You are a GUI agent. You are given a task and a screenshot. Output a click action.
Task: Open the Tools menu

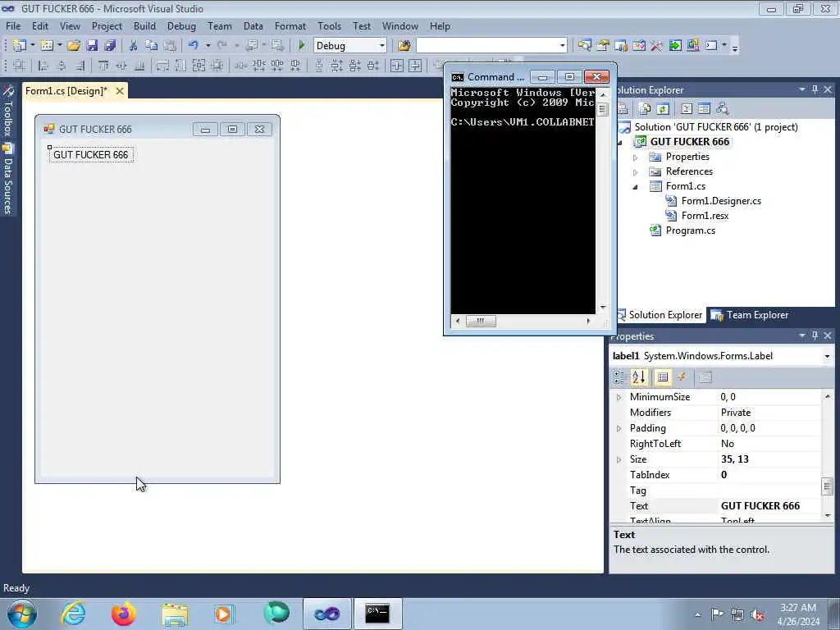[329, 25]
